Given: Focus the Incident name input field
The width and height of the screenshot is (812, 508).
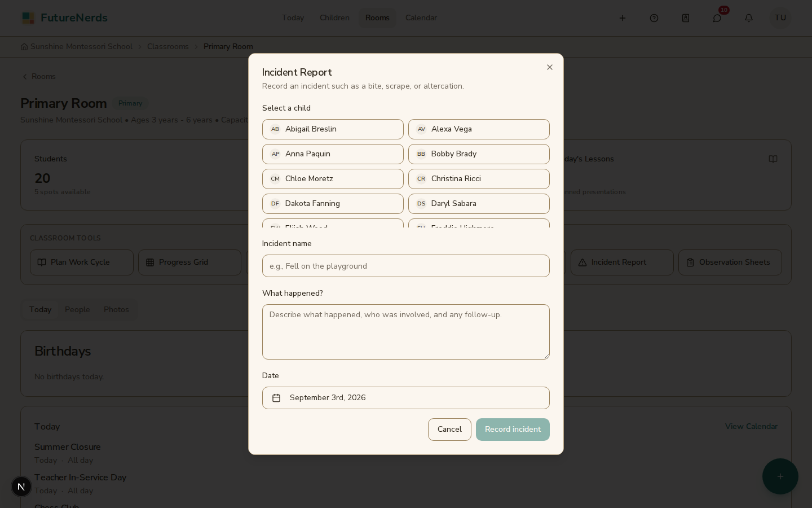Looking at the screenshot, I should (406, 266).
